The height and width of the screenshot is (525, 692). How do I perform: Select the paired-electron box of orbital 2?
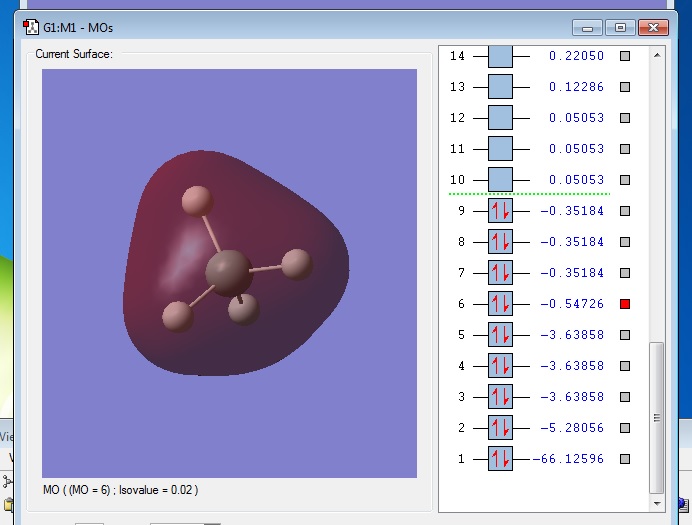coord(500,428)
